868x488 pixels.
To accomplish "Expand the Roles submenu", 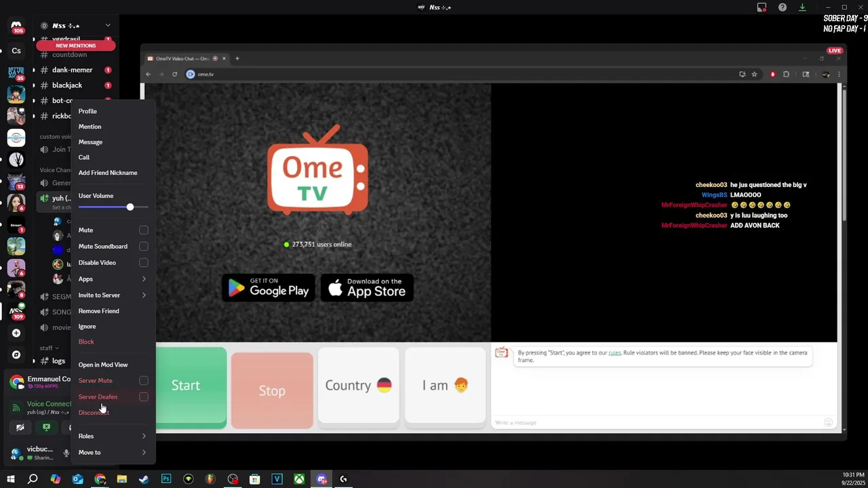I will (113, 436).
